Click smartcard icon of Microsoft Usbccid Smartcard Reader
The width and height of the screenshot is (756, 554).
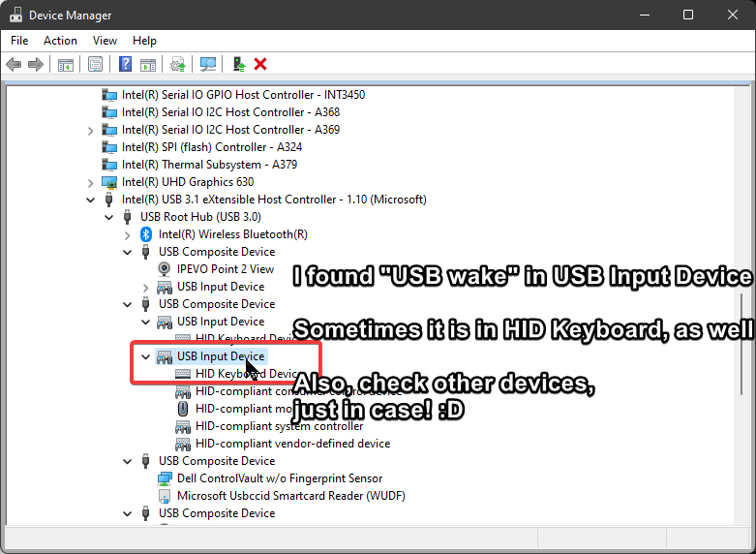click(165, 496)
